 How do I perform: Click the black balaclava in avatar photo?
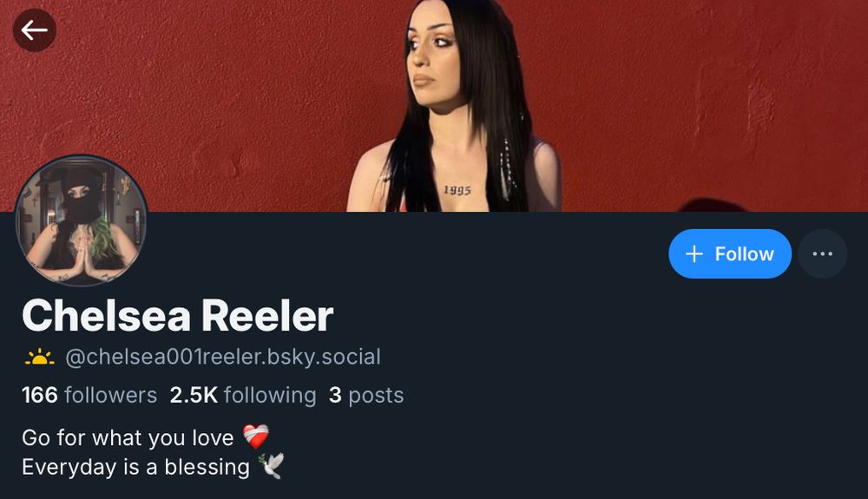(x=81, y=197)
